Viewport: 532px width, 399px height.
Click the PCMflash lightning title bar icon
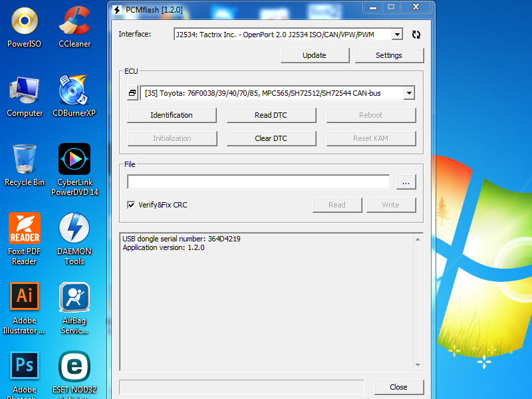pos(117,10)
